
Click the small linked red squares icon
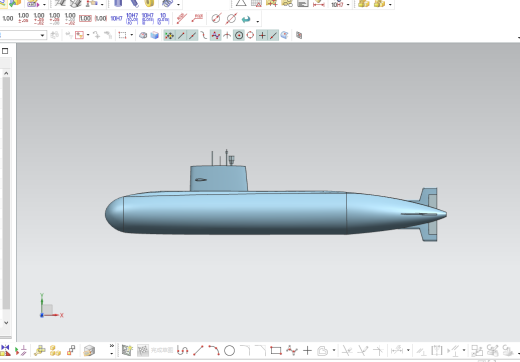pos(71,351)
